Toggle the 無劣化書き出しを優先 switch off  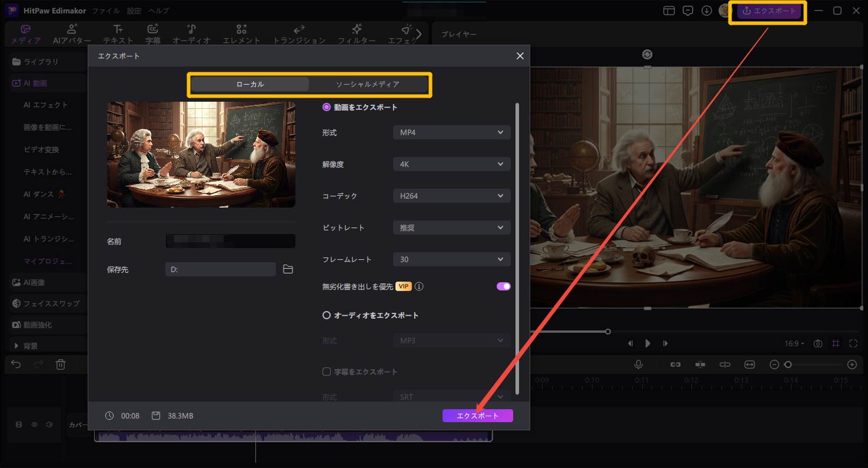503,286
